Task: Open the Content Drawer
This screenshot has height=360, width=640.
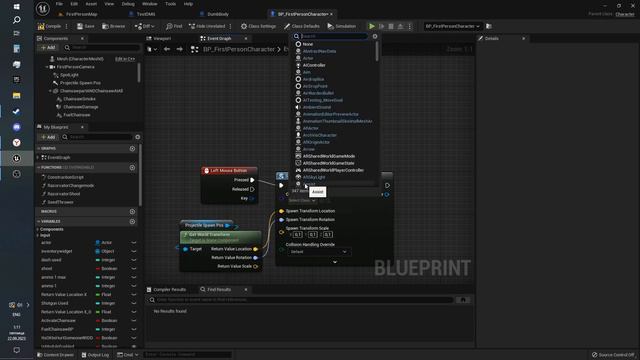Action: (56, 355)
